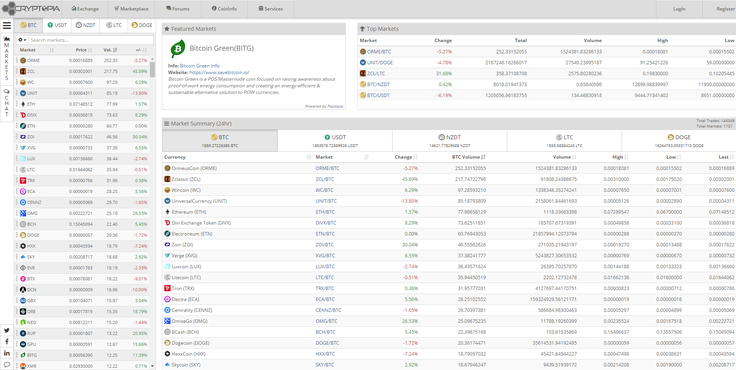
Task: Click the OrmeusCoin icon in the Market Summary table
Action: 167,168
